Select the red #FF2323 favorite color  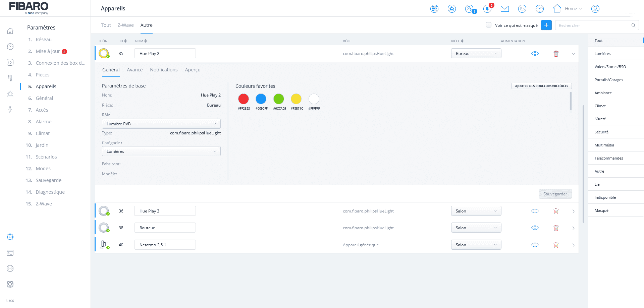pyautogui.click(x=244, y=99)
